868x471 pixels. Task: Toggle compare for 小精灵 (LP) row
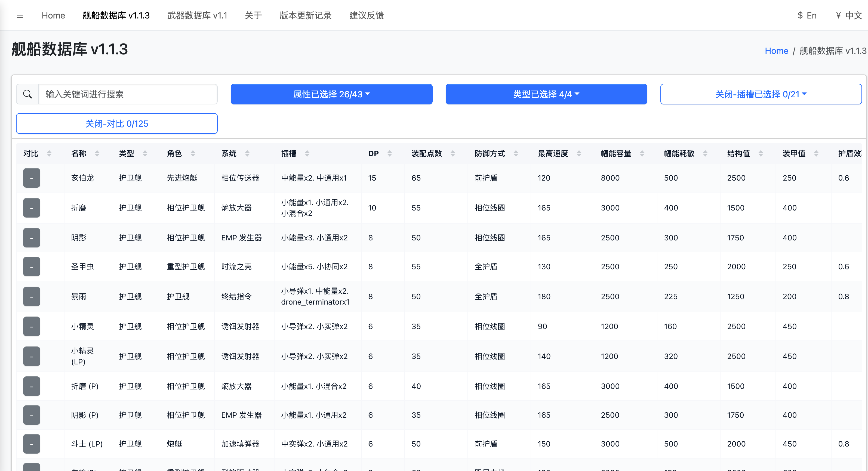tap(31, 356)
